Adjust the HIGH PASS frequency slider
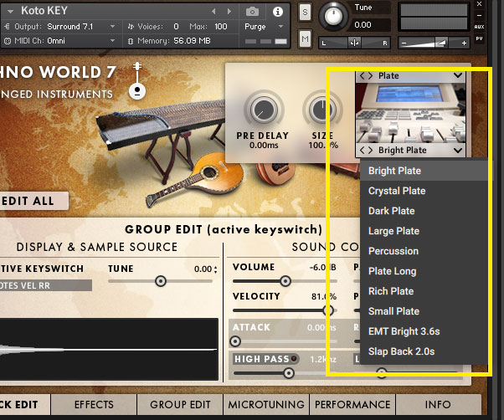This screenshot has height=420, width=504. click(x=289, y=373)
